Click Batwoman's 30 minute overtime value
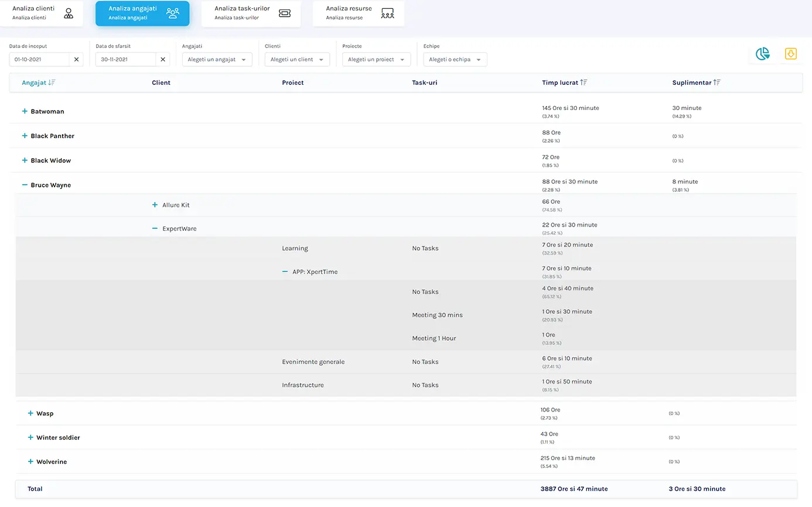The width and height of the screenshot is (812, 507). tap(687, 108)
